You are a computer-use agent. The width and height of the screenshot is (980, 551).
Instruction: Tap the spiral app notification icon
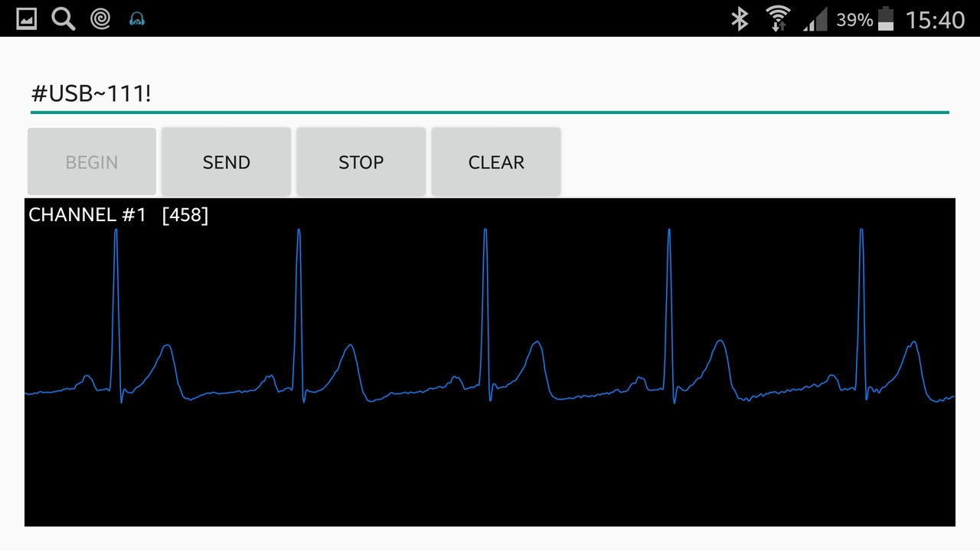100,18
